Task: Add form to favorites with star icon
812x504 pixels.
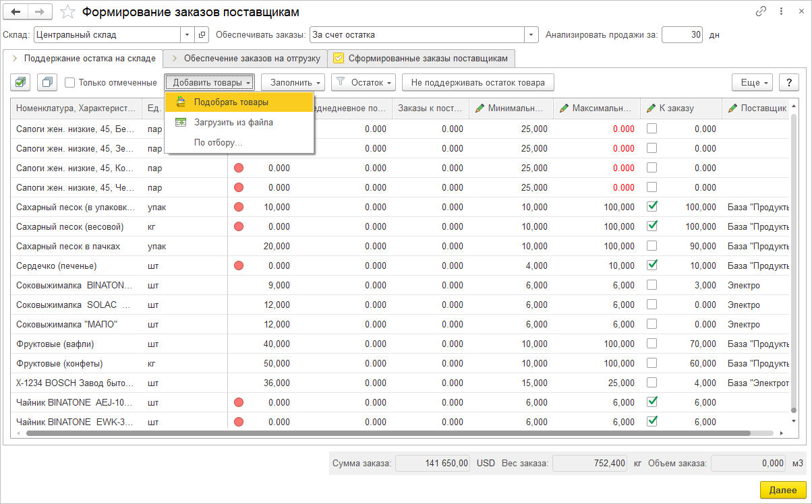Action: coord(67,12)
